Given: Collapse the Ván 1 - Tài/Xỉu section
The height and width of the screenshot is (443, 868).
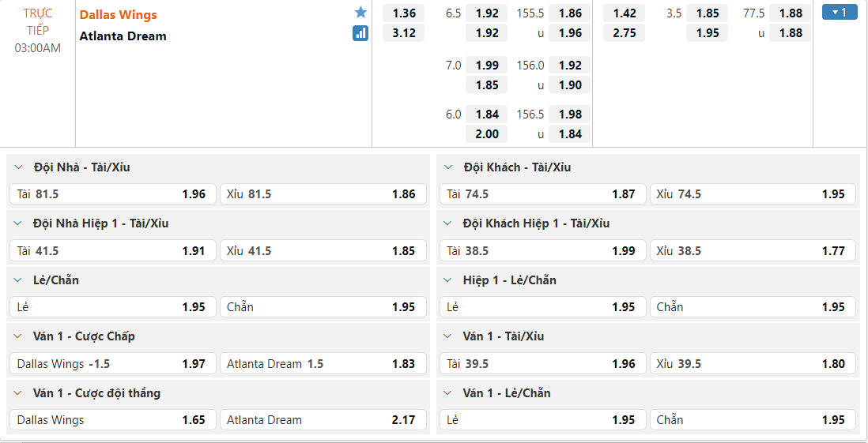Looking at the screenshot, I should pyautogui.click(x=449, y=336).
